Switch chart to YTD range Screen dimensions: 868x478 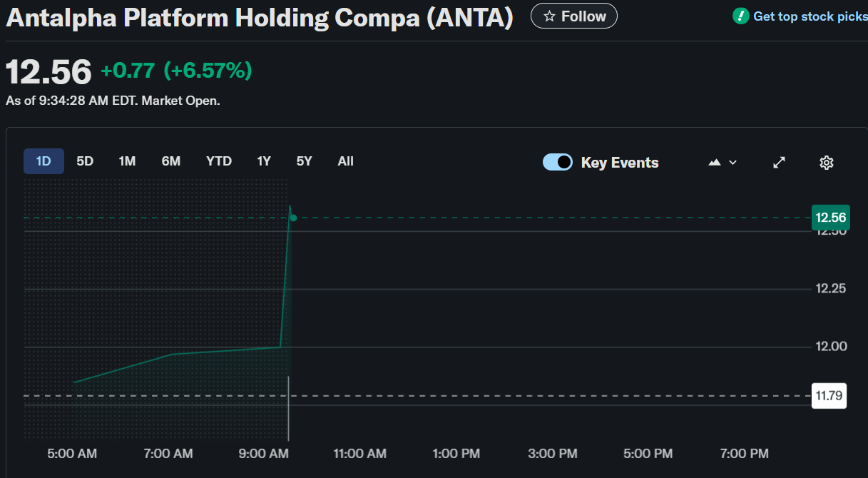[x=219, y=161]
